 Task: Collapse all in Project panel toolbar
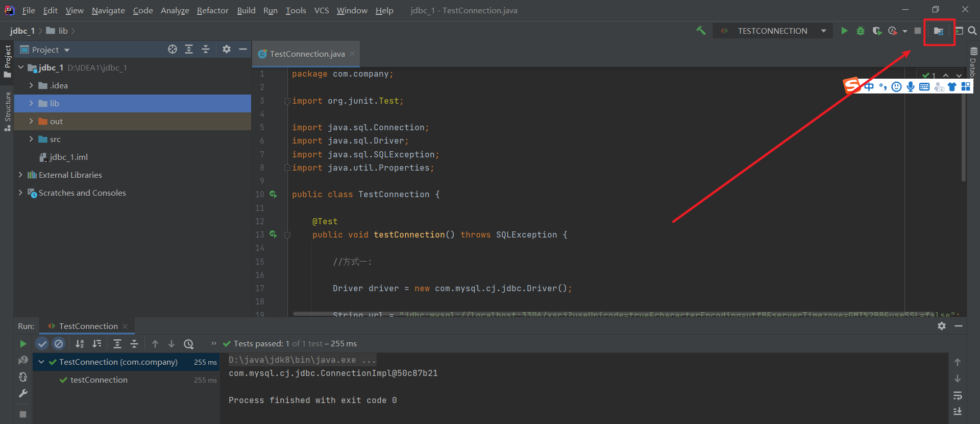click(206, 49)
